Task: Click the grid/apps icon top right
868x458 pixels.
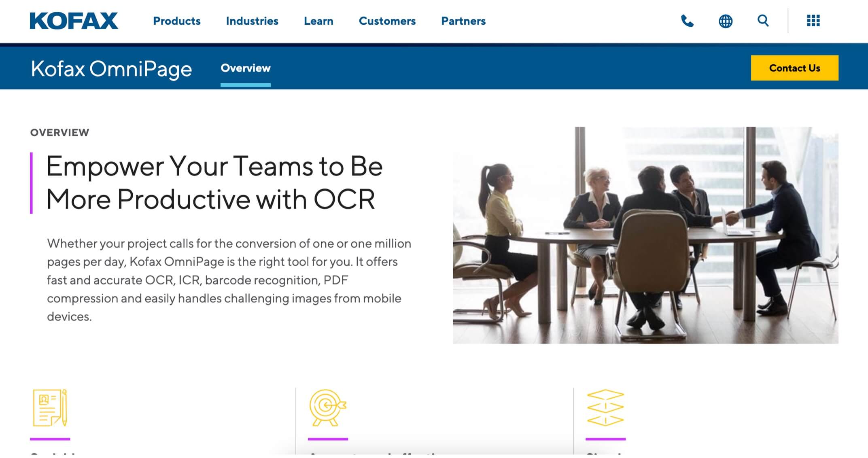Action: (813, 21)
